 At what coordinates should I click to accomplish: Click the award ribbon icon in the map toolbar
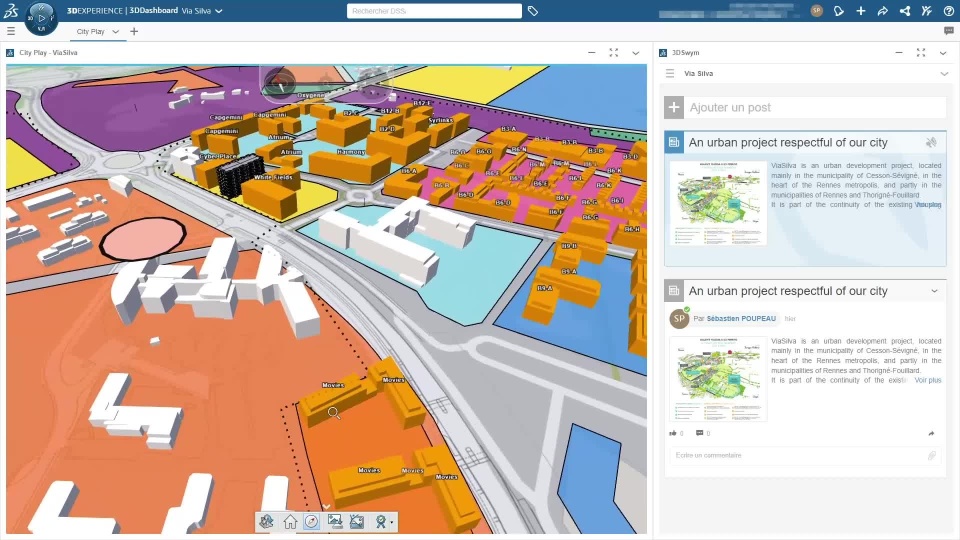[380, 522]
